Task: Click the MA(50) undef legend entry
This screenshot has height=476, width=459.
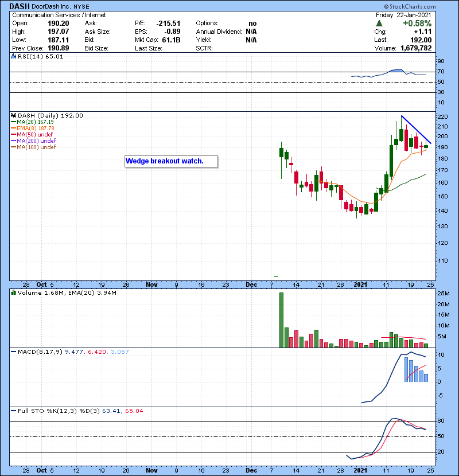Action: [34, 134]
